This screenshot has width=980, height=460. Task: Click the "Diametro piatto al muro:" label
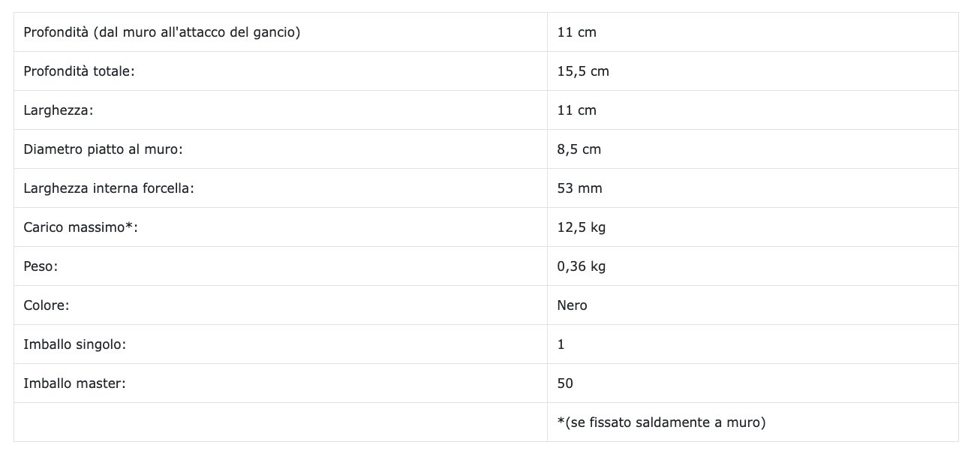[104, 149]
